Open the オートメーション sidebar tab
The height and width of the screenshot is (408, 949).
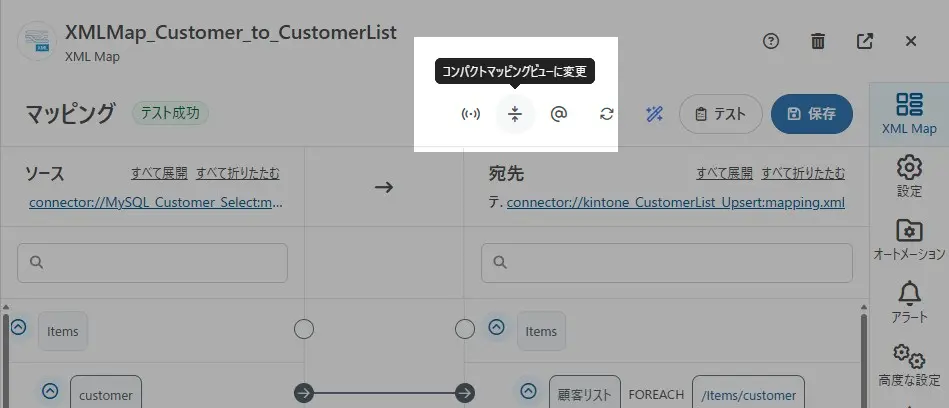click(909, 240)
